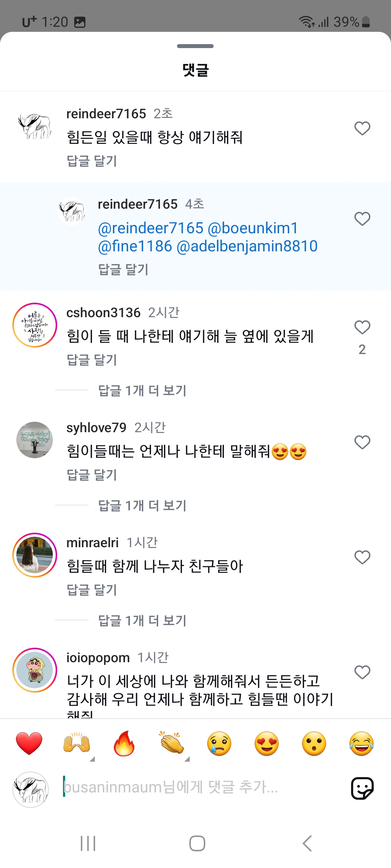Tap the fire emoji reaction
391x868 pixels.
pyautogui.click(x=124, y=744)
